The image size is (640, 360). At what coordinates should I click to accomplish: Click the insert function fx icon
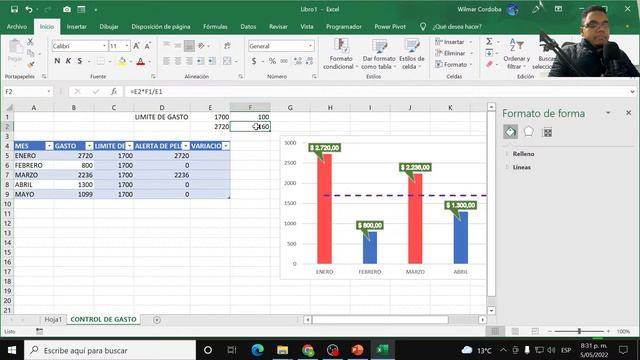pos(114,91)
